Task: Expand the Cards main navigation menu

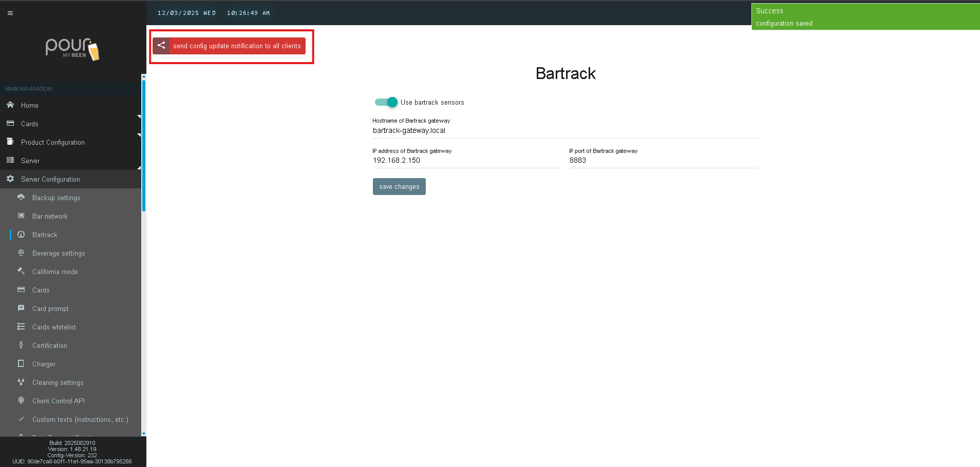Action: [30, 124]
